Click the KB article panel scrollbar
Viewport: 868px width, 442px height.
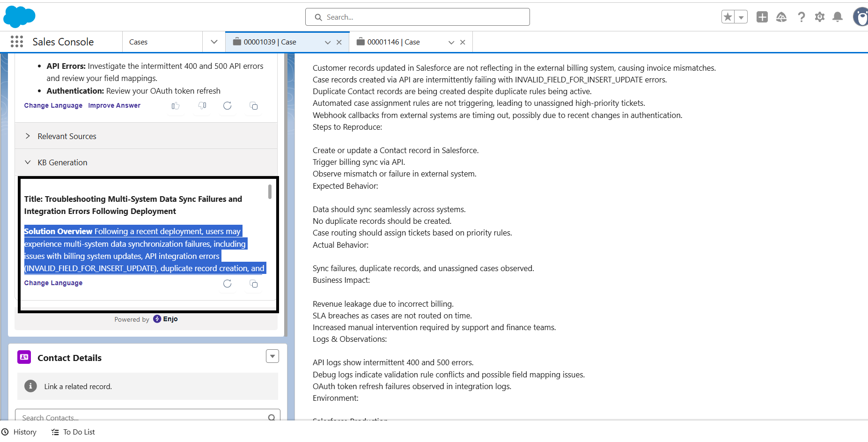(x=270, y=192)
